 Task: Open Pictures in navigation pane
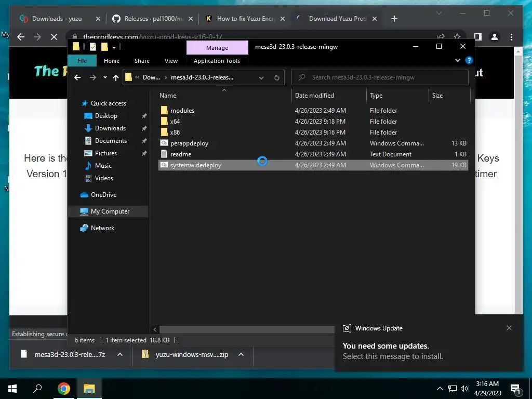coord(106,153)
